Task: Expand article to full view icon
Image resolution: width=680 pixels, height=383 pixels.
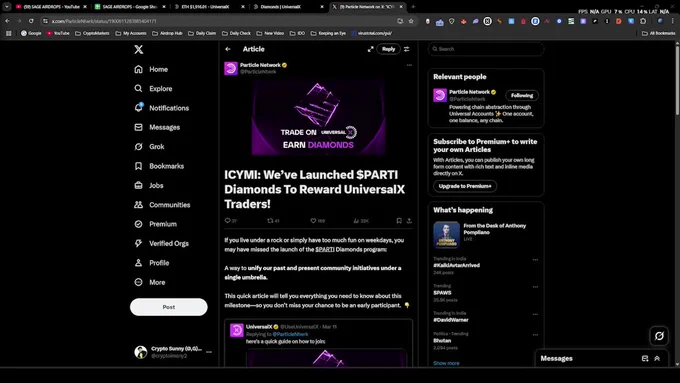Action: (x=370, y=49)
